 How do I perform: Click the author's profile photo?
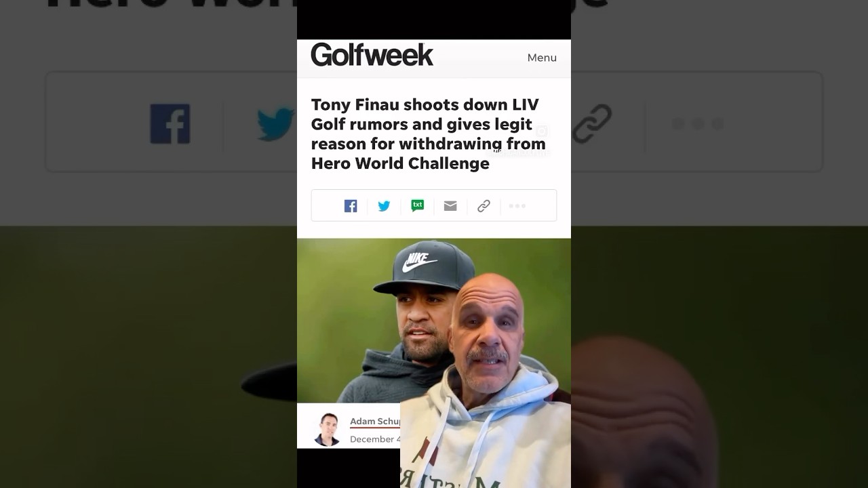tap(328, 429)
